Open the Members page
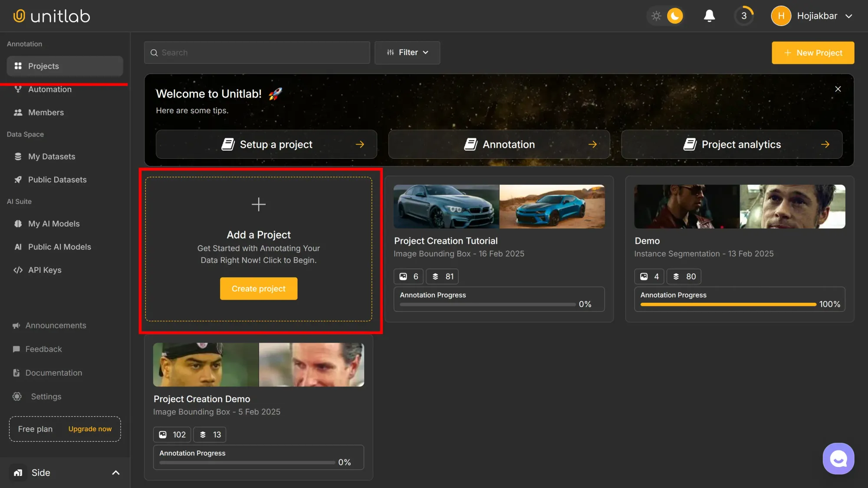The image size is (868, 488). click(x=45, y=112)
